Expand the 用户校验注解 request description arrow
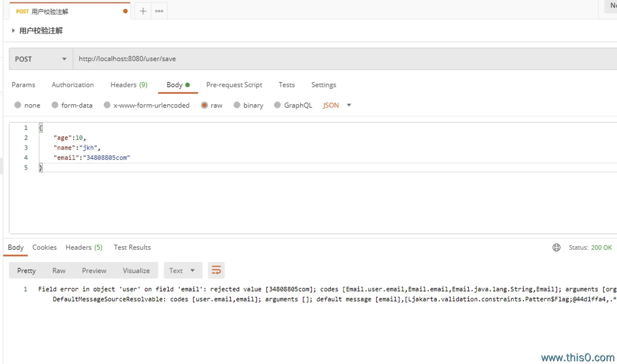This screenshot has height=364, width=617. [13, 31]
